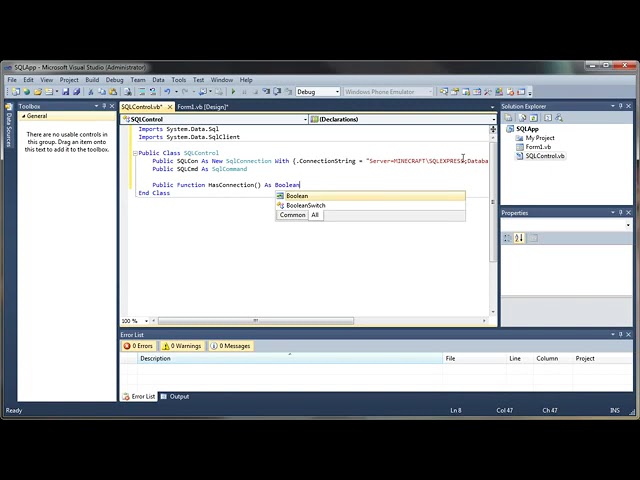Click the Toolbox window toolbar icon
640x480 pixels.
pyautogui.click(x=488, y=91)
